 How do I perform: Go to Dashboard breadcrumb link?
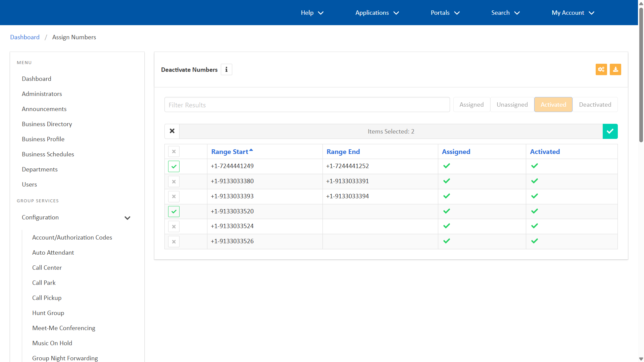(25, 37)
